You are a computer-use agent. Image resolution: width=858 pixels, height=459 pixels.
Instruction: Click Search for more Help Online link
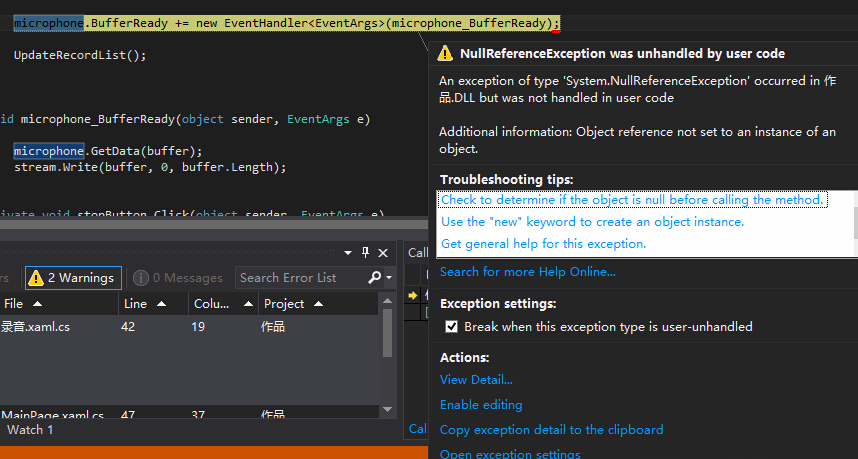click(x=527, y=272)
